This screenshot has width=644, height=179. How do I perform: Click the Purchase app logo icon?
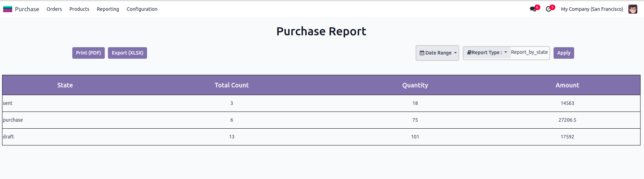(8, 9)
